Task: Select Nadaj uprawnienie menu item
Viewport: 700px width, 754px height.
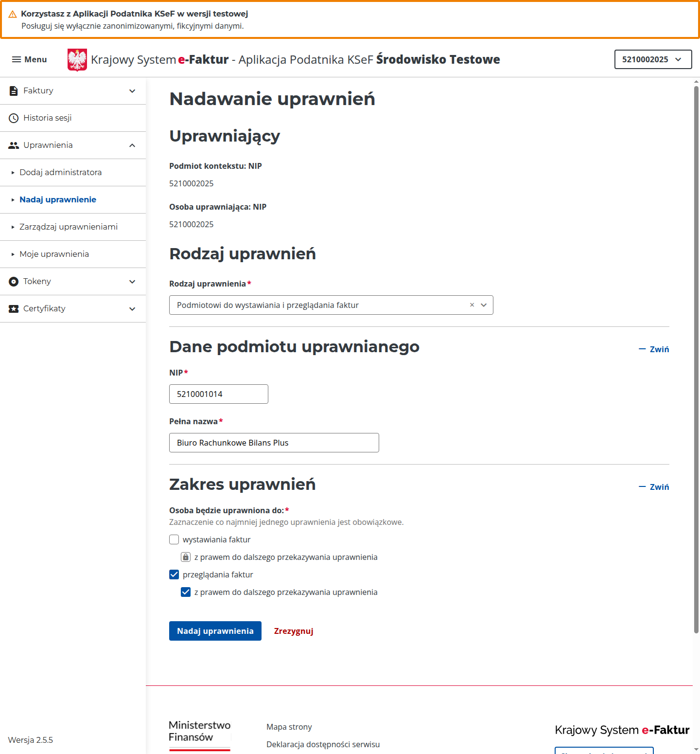Action: [73, 200]
